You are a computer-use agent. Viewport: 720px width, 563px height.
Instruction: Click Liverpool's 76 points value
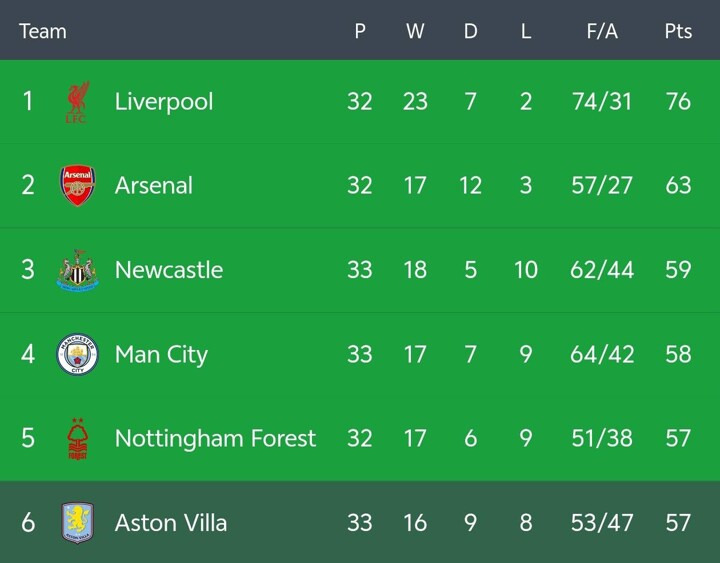click(x=678, y=101)
